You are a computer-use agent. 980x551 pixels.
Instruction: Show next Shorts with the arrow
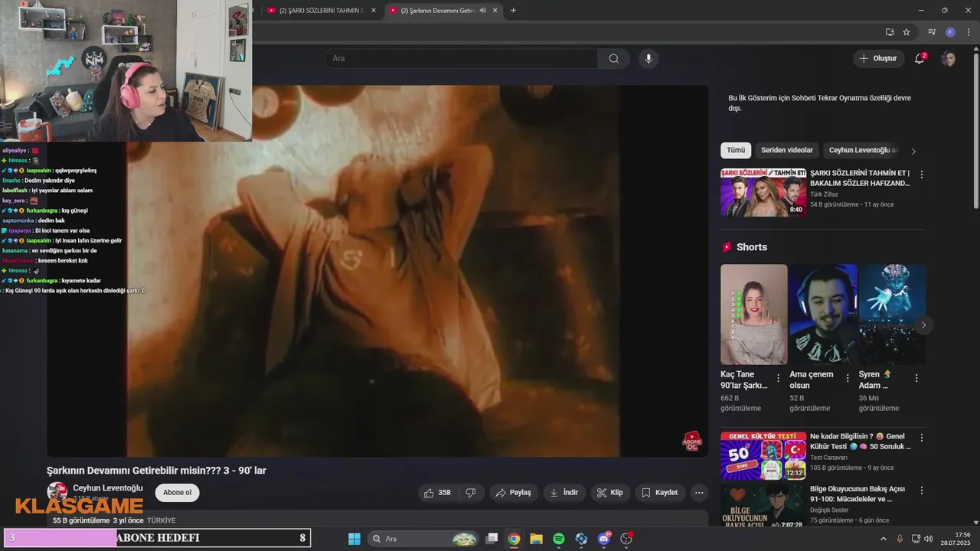[x=923, y=325]
